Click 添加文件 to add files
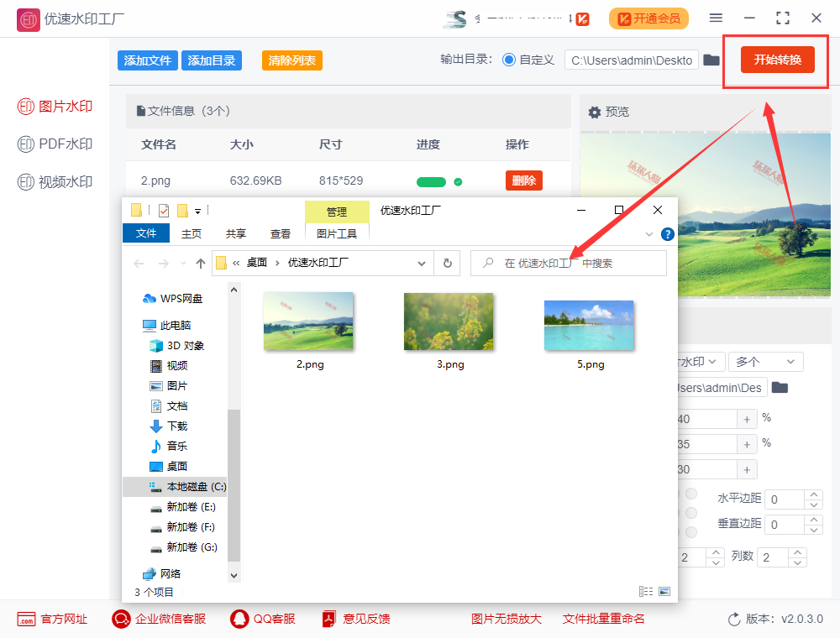 click(x=148, y=60)
